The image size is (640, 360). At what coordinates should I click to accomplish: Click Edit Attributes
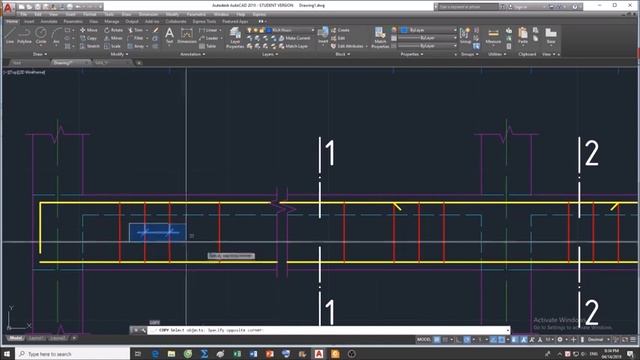pyautogui.click(x=347, y=46)
